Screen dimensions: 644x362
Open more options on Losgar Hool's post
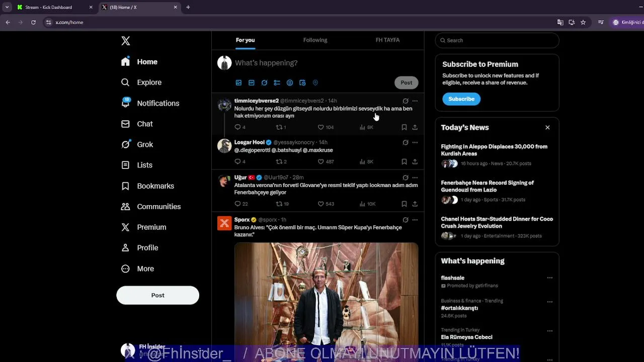point(415,142)
